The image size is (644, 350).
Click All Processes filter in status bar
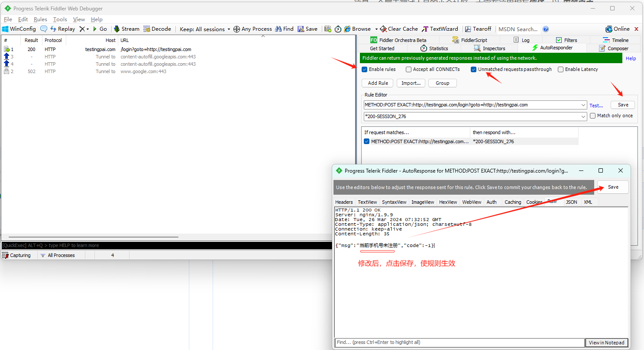point(57,255)
